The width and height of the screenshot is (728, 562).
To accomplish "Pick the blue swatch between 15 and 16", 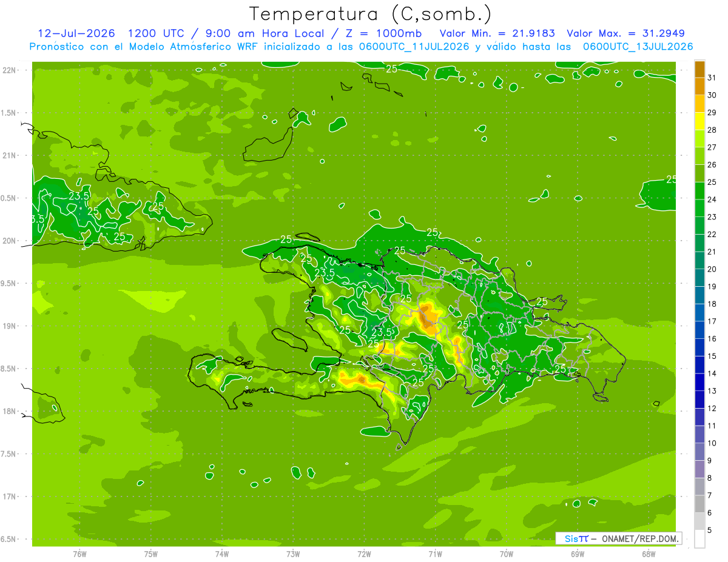I will 699,347.
